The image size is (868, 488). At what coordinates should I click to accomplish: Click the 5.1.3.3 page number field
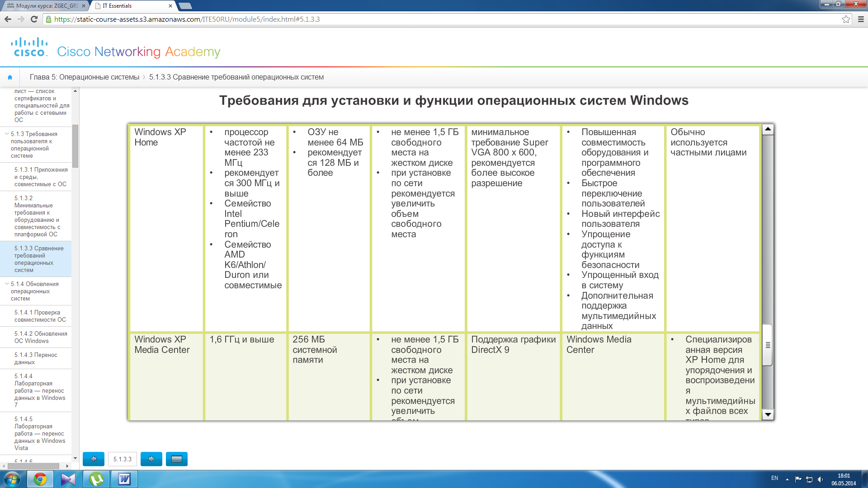[x=123, y=459]
